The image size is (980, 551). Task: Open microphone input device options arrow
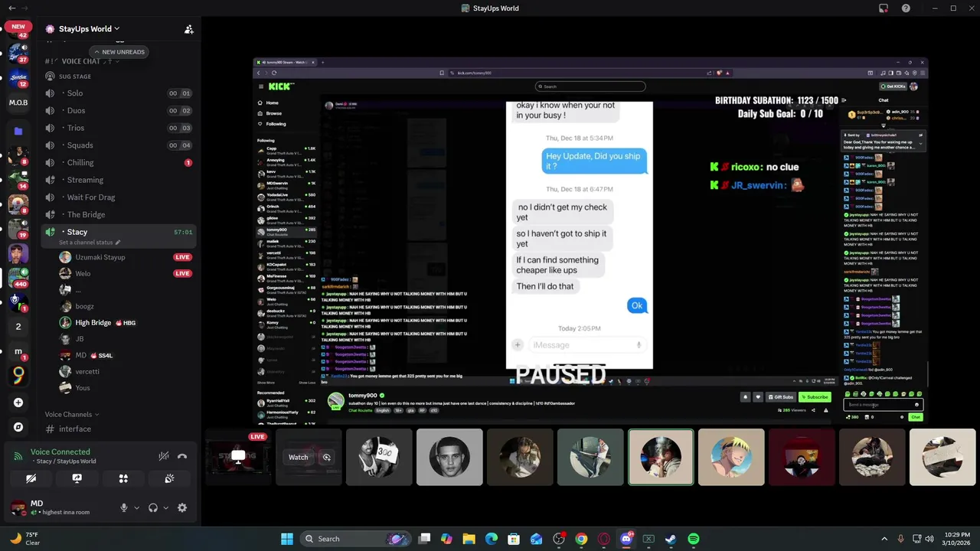(x=137, y=507)
